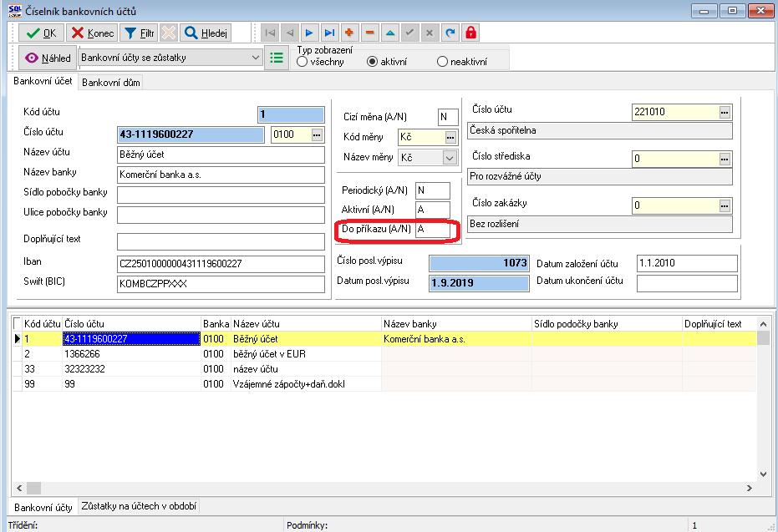Open the Náhled preview button

coord(48,58)
